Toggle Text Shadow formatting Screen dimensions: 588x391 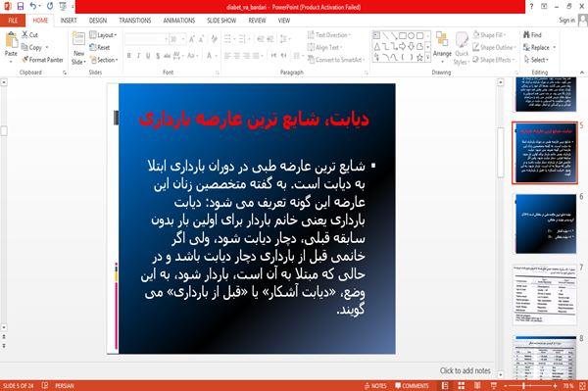158,56
